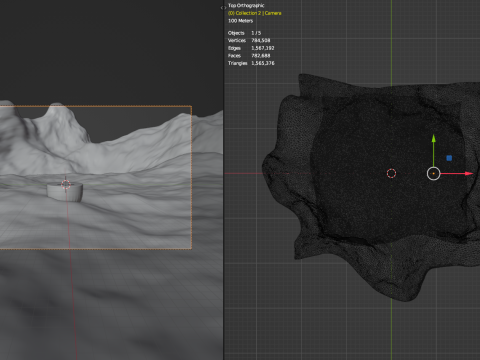Click the 3D cursor in the top orthographic view
Viewport: 480px width, 360px height.
coord(391,173)
